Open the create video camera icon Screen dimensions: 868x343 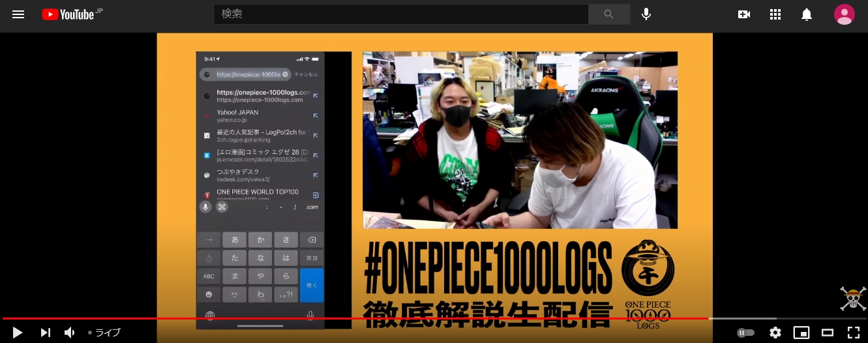point(744,14)
